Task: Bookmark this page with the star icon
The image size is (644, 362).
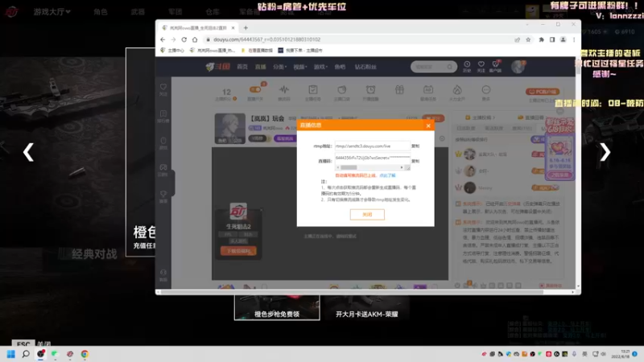Action: [x=528, y=39]
